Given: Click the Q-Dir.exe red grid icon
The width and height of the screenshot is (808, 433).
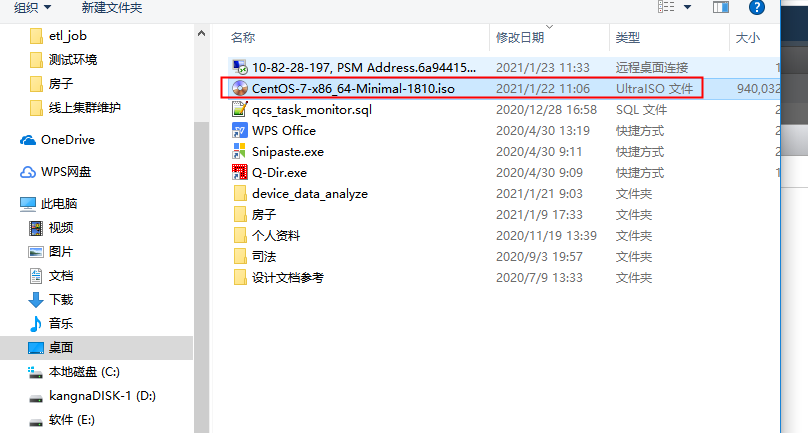Looking at the screenshot, I should point(240,172).
